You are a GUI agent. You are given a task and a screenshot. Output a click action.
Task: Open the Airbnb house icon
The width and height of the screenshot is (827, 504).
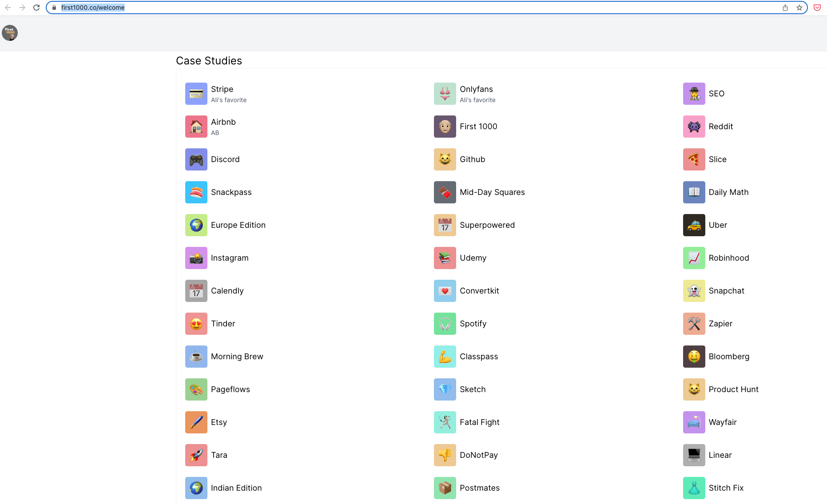[196, 127]
